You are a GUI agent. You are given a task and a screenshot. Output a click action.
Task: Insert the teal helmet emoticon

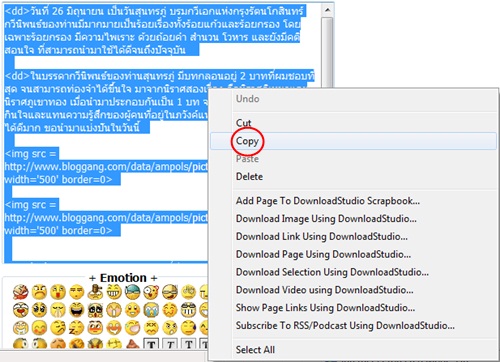[133, 292]
